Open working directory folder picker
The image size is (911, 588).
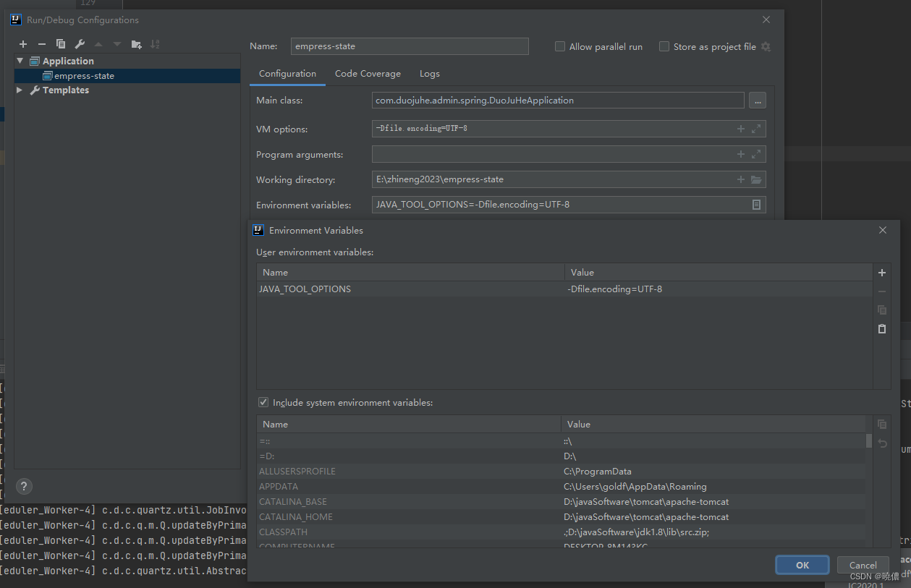(757, 179)
